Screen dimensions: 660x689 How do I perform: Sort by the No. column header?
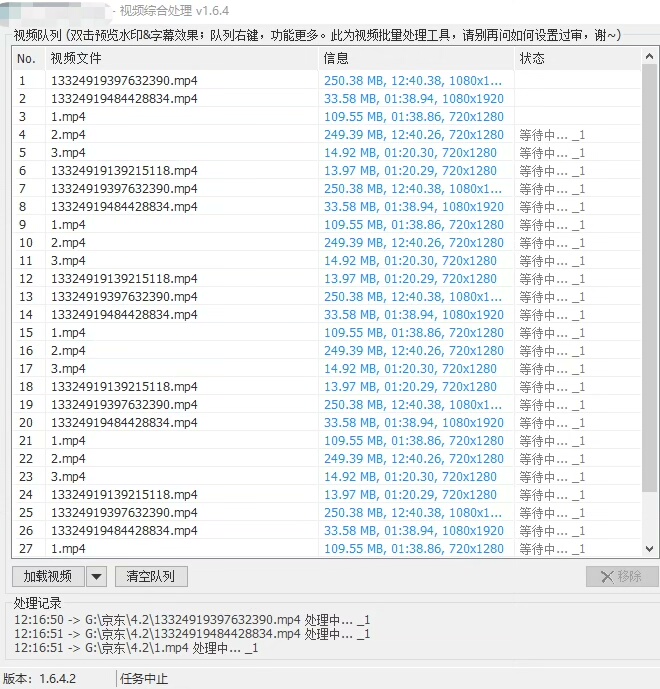29,58
